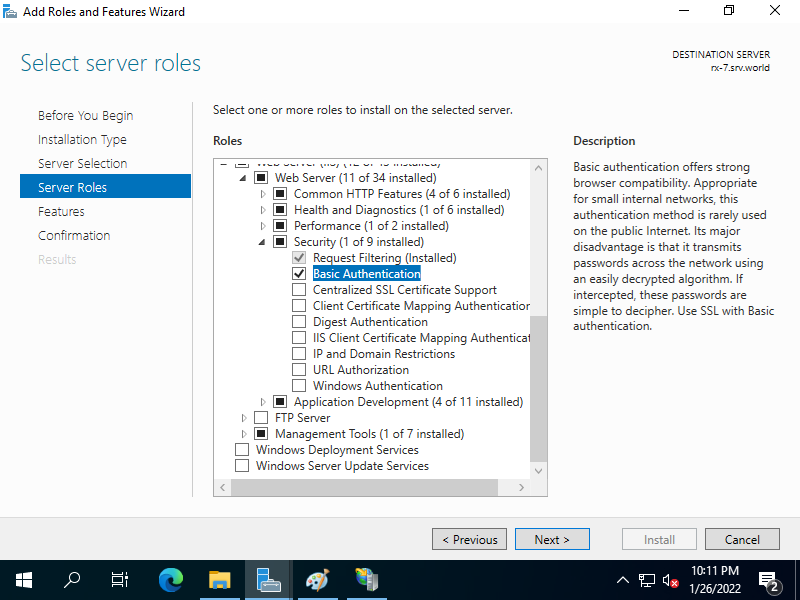Viewport: 800px width, 600px height.
Task: Check Windows Authentication under Security
Action: pyautogui.click(x=298, y=385)
